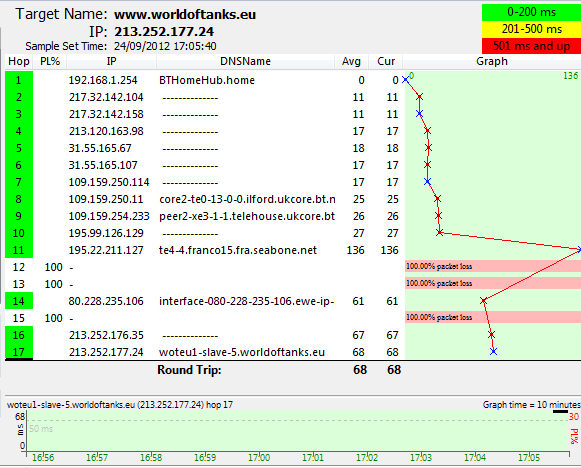Click IP 195.99.126.129

(x=106, y=233)
